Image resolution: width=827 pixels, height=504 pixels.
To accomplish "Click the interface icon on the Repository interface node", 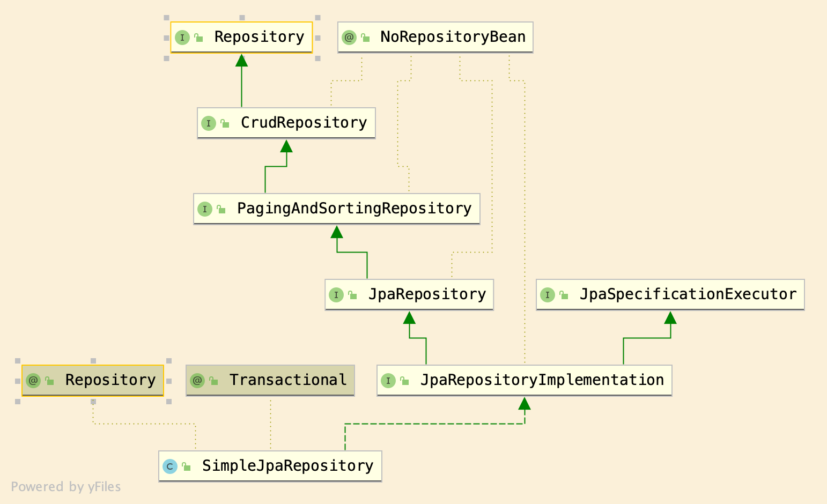I will point(183,38).
